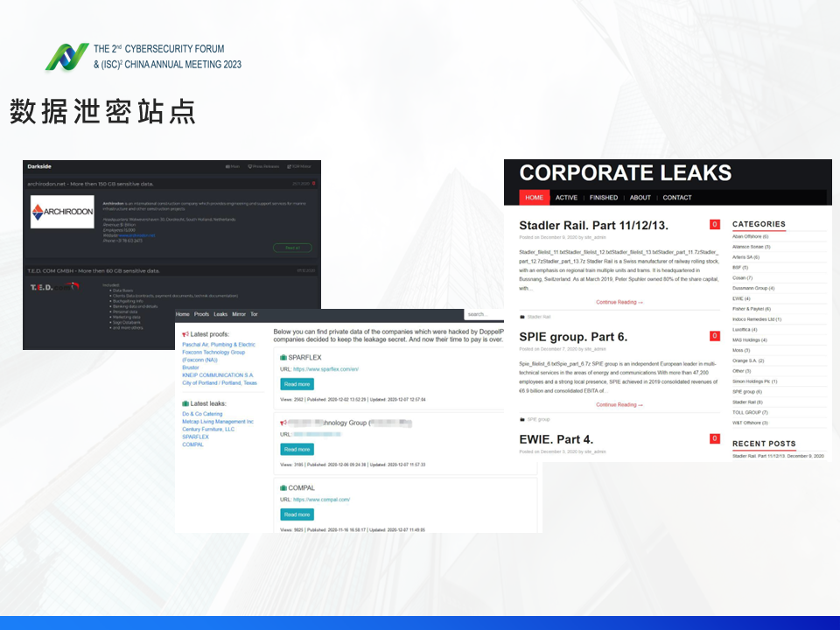Click the forum logo in slide header
The height and width of the screenshot is (630, 840).
(x=66, y=56)
